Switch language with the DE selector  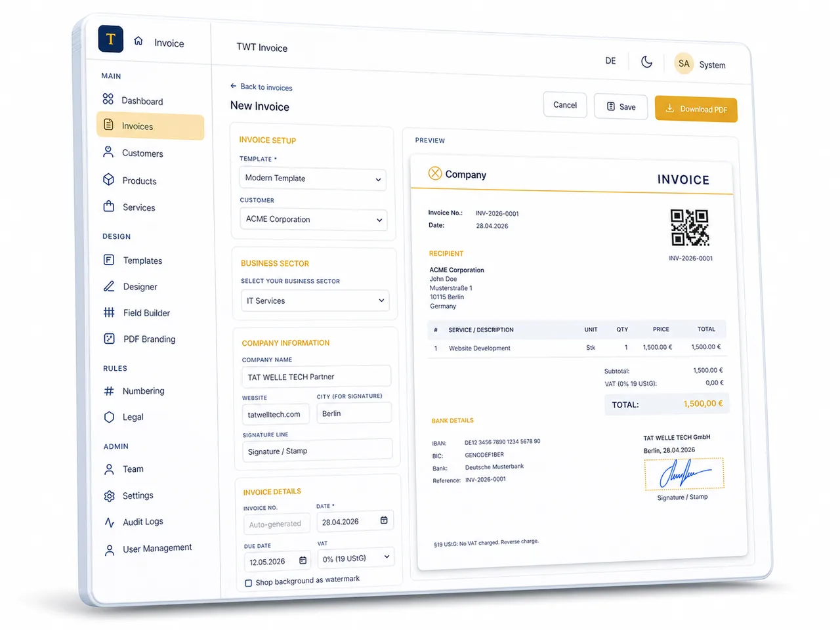(610, 60)
